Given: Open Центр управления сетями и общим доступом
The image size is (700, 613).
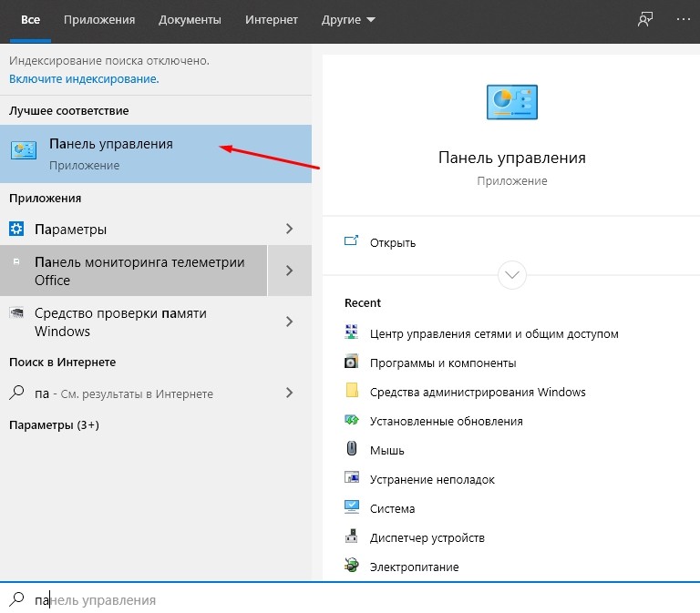Looking at the screenshot, I should [494, 333].
